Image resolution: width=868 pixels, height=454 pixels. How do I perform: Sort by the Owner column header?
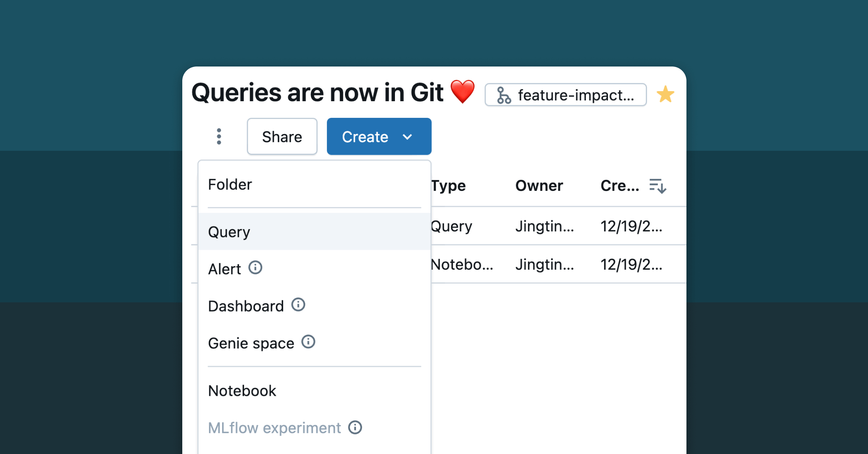coord(539,186)
